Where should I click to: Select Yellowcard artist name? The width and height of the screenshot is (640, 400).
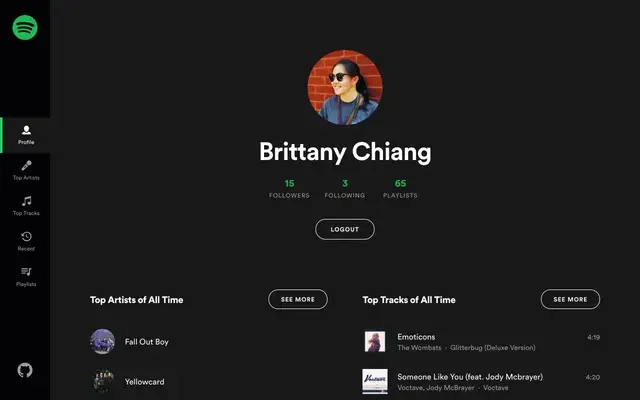coord(144,381)
